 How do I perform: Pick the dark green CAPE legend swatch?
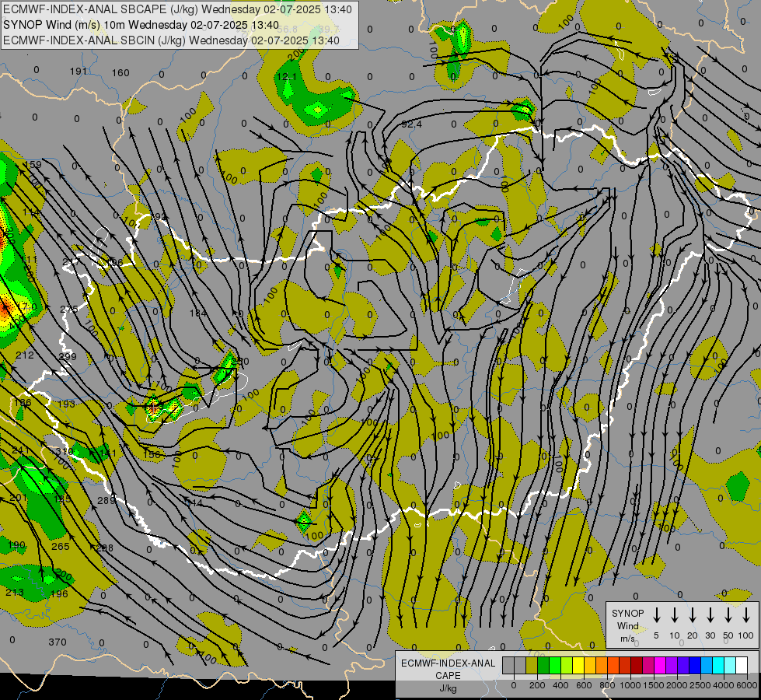543,665
